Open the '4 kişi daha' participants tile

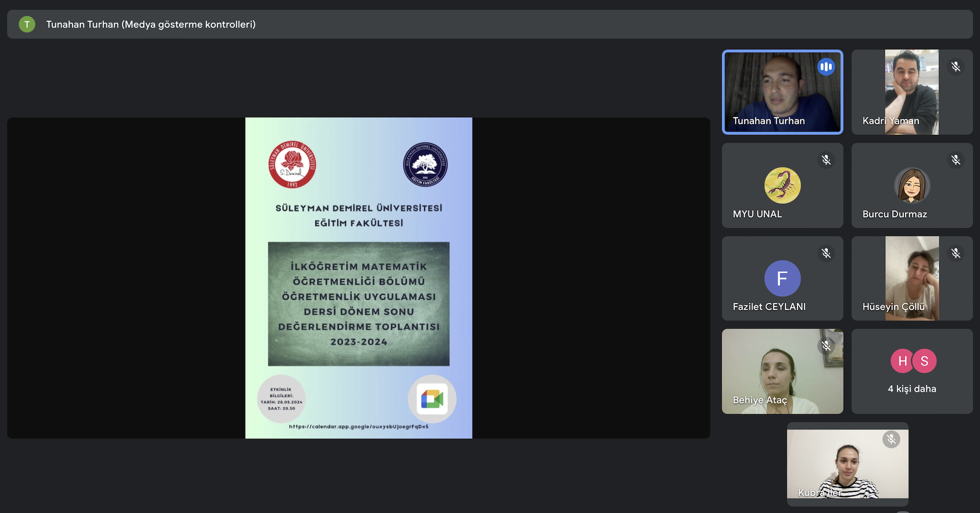tap(912, 389)
